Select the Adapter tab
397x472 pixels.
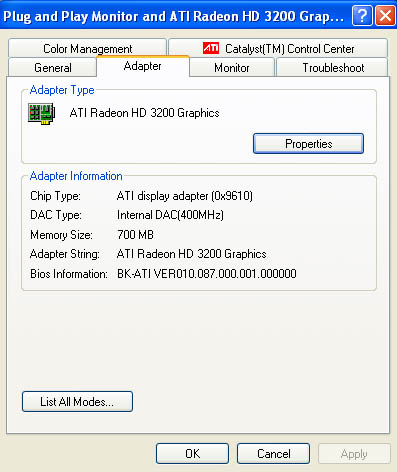(143, 66)
